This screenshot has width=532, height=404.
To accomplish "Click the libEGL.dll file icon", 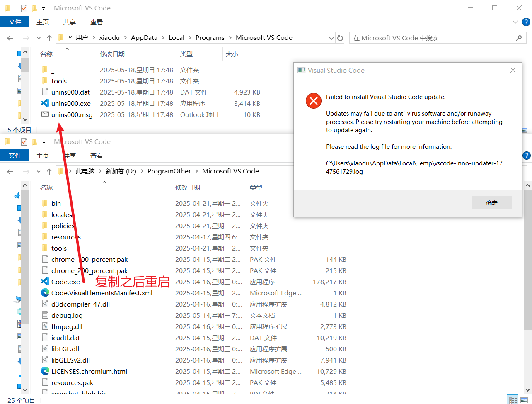I will click(45, 349).
